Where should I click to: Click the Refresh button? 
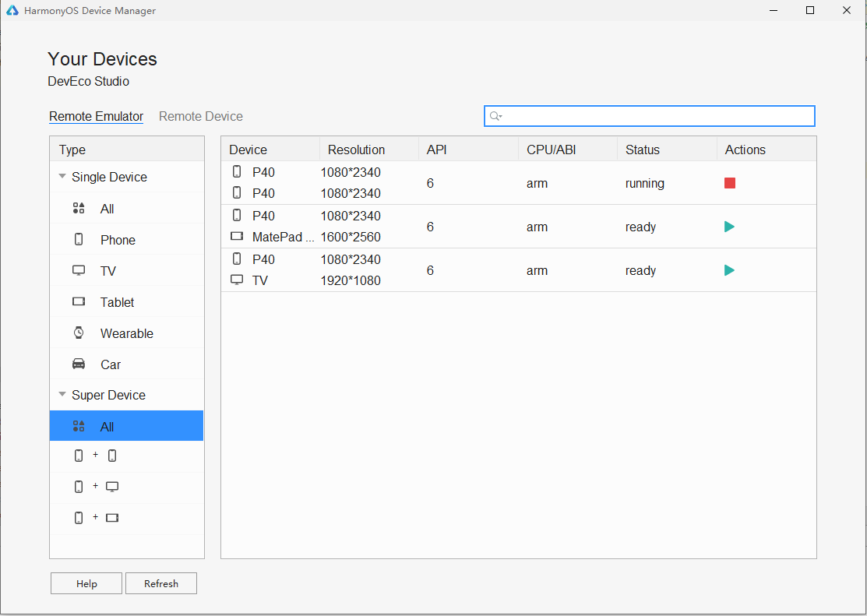[x=160, y=583]
